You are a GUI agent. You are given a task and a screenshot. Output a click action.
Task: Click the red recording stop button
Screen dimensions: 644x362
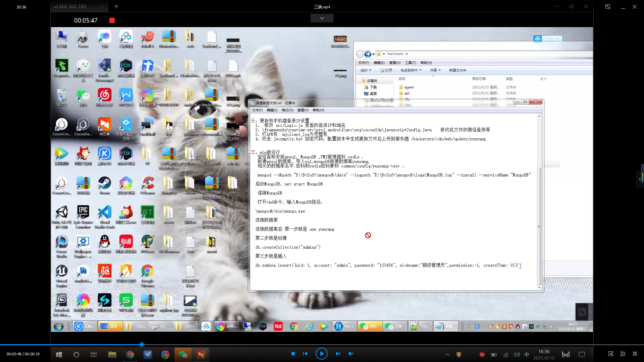coord(112,20)
